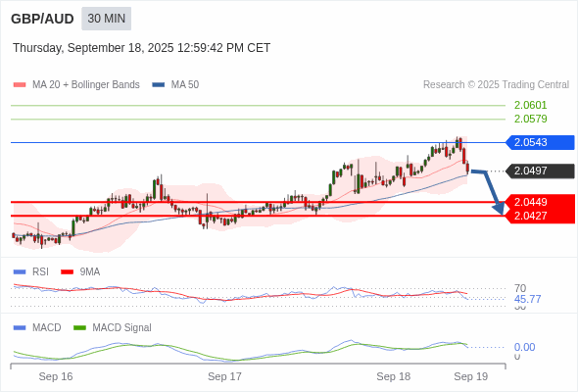Click the 2.0601 green resistance label
Image resolution: width=578 pixels, height=392 pixels.
click(x=530, y=106)
